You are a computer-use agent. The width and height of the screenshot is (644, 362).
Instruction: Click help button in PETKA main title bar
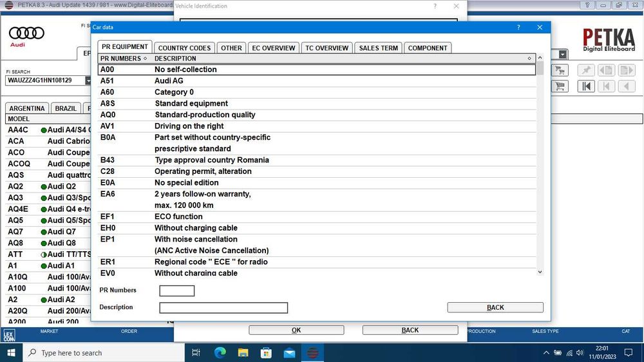(587, 5)
